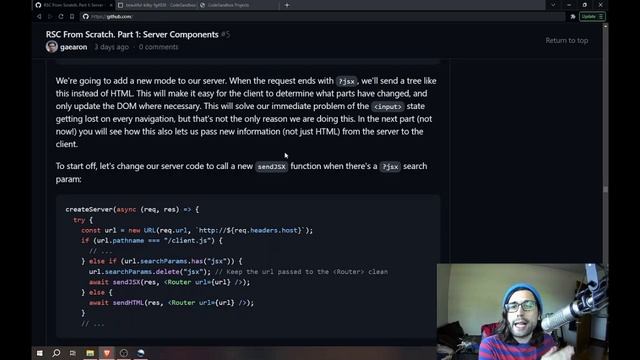Image resolution: width=640 pixels, height=360 pixels.
Task: Click the page vertical scrollbar thumb
Action: 605,189
